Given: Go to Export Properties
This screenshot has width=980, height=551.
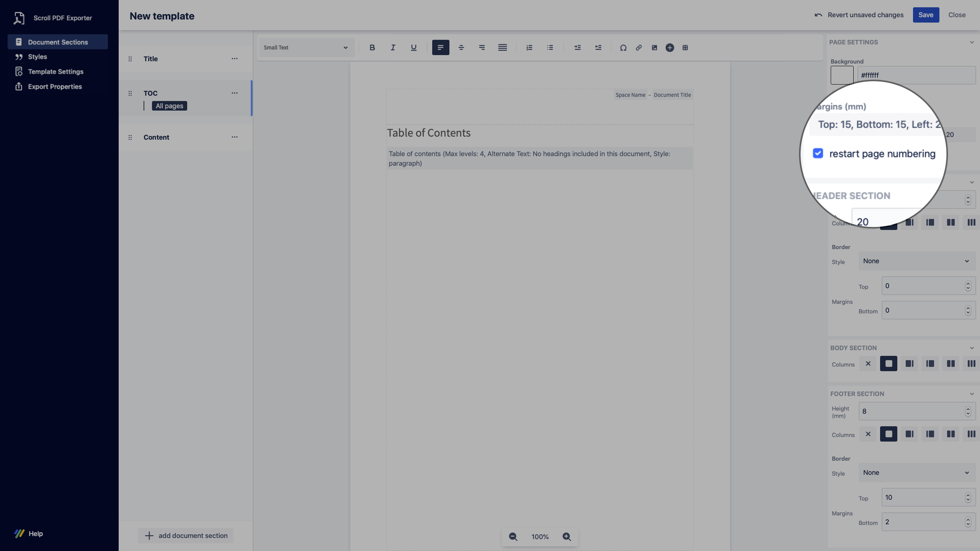Looking at the screenshot, I should tap(55, 86).
